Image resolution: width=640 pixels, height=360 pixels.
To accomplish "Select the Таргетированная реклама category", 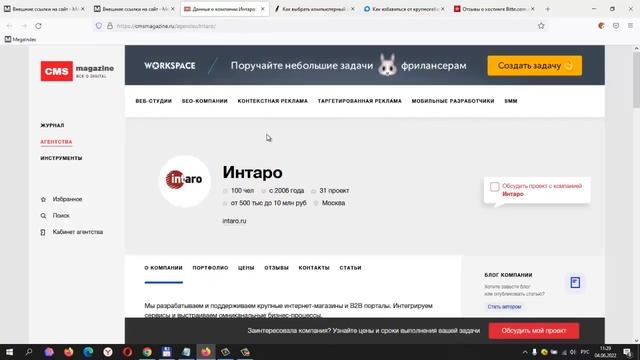I will [360, 101].
